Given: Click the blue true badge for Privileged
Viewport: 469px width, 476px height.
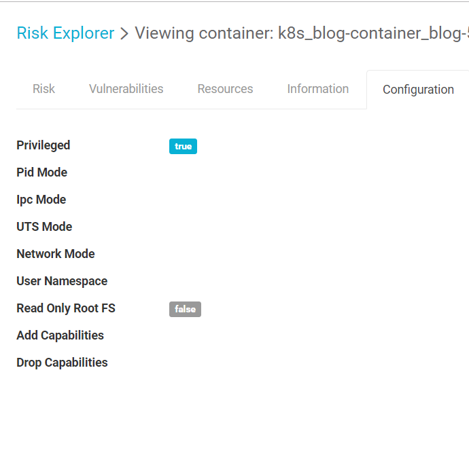Looking at the screenshot, I should click(x=183, y=146).
